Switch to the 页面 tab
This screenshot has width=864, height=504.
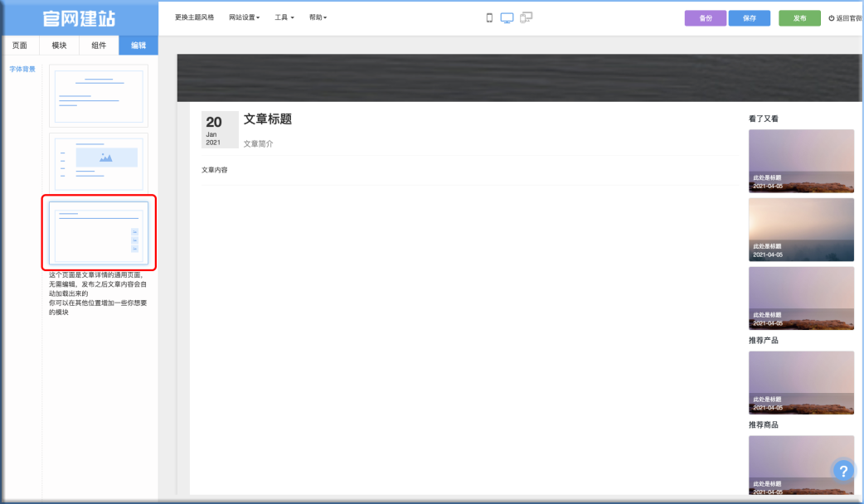tap(20, 46)
